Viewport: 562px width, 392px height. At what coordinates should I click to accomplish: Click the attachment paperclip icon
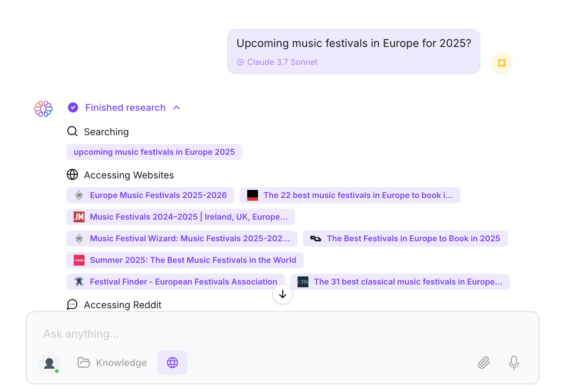tap(484, 363)
